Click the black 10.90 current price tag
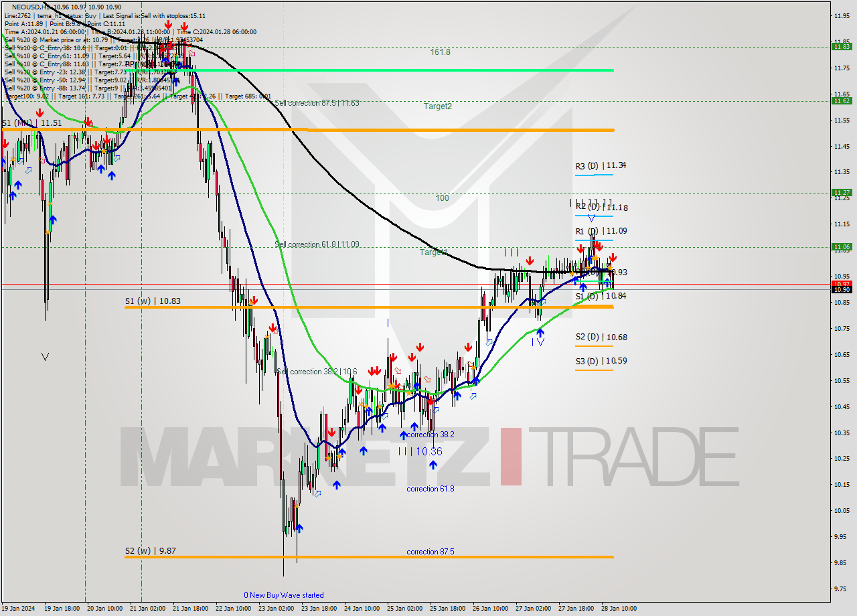Viewport: 857px width, 616px height. coord(842,289)
